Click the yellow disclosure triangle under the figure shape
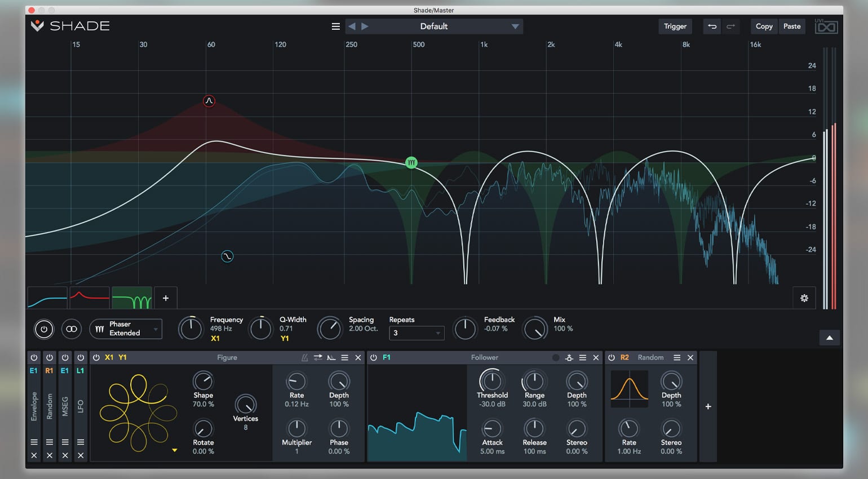The image size is (868, 479). coord(175,450)
